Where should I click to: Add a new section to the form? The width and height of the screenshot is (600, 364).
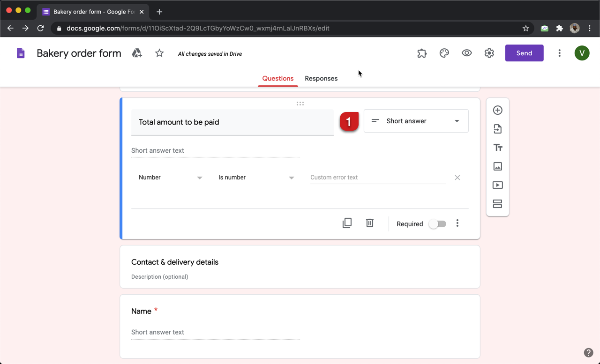click(x=497, y=204)
